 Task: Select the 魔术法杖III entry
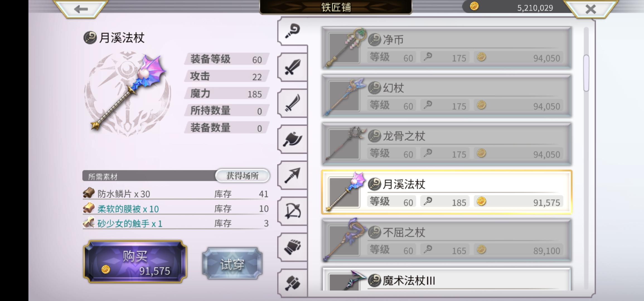(447, 279)
